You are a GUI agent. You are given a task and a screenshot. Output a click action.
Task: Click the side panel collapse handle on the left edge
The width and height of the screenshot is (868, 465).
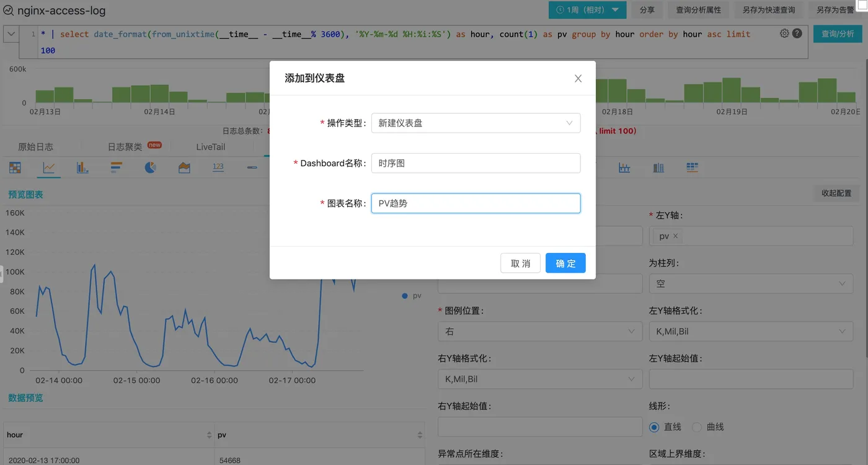(1, 273)
